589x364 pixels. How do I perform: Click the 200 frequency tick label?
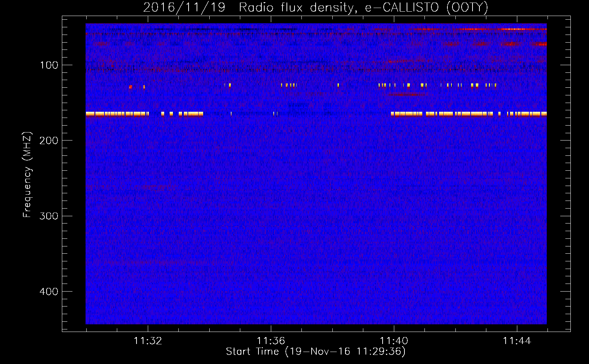click(x=49, y=141)
